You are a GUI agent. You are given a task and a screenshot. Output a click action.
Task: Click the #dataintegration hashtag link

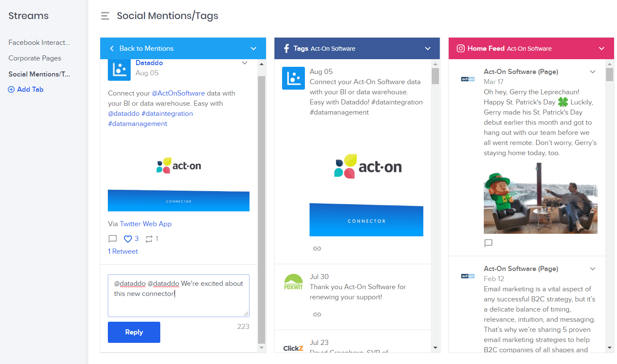167,114
